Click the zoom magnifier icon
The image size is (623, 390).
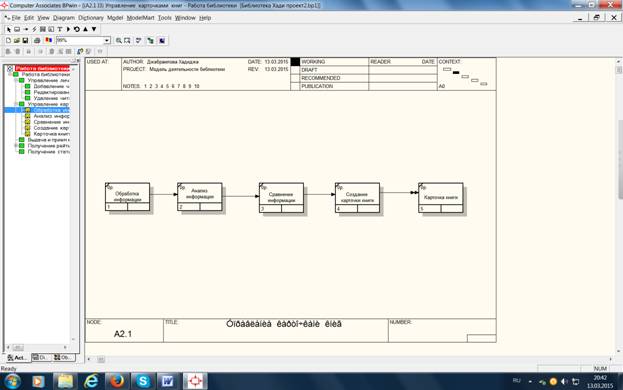tap(118, 41)
